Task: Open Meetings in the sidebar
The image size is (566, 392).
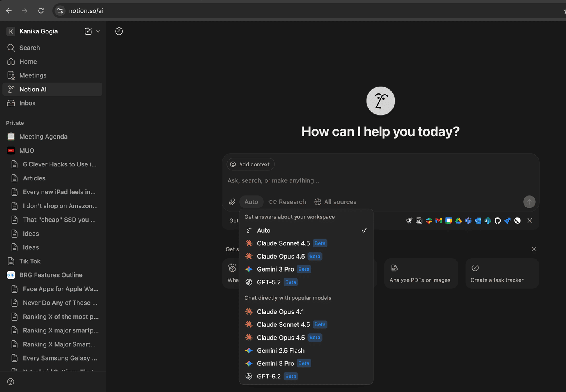Action: pyautogui.click(x=52, y=75)
